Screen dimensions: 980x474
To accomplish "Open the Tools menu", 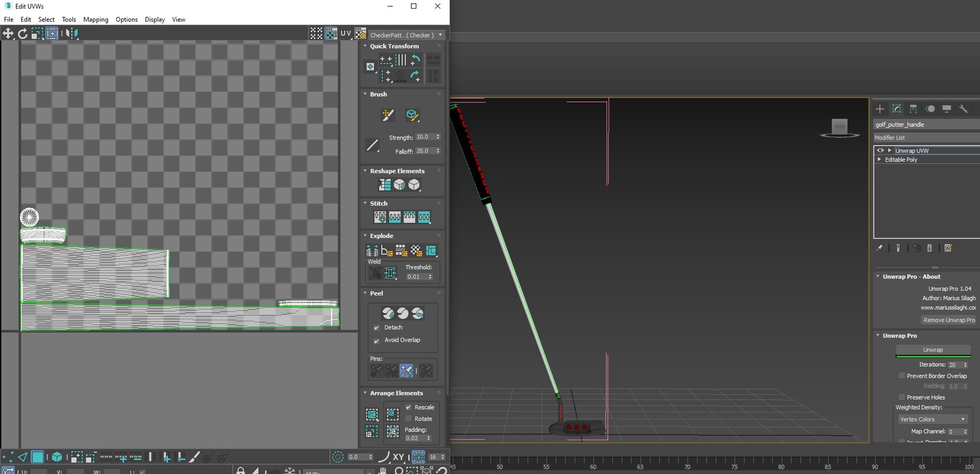I will pyautogui.click(x=69, y=19).
